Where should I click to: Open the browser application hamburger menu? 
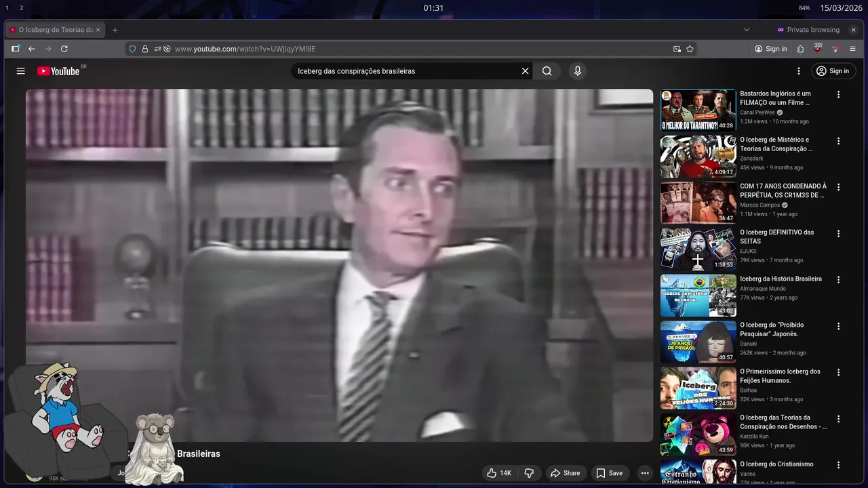point(852,49)
